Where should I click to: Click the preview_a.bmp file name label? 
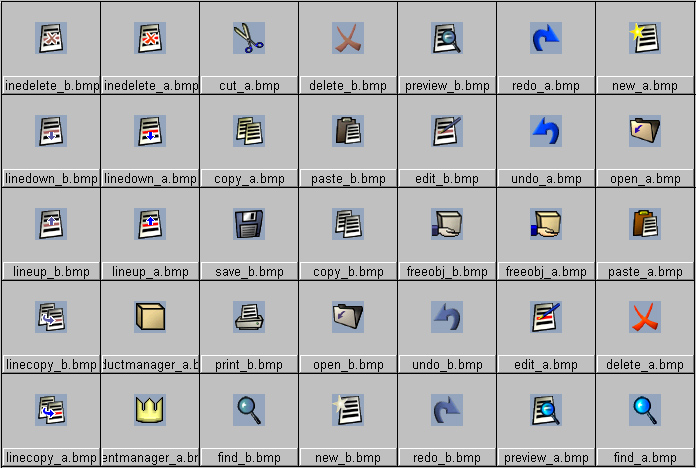point(546,457)
